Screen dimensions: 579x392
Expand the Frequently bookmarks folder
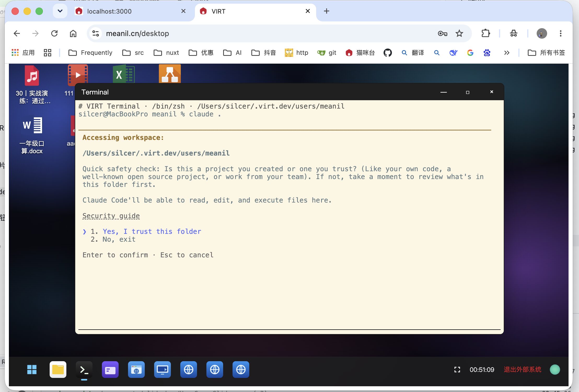point(90,53)
